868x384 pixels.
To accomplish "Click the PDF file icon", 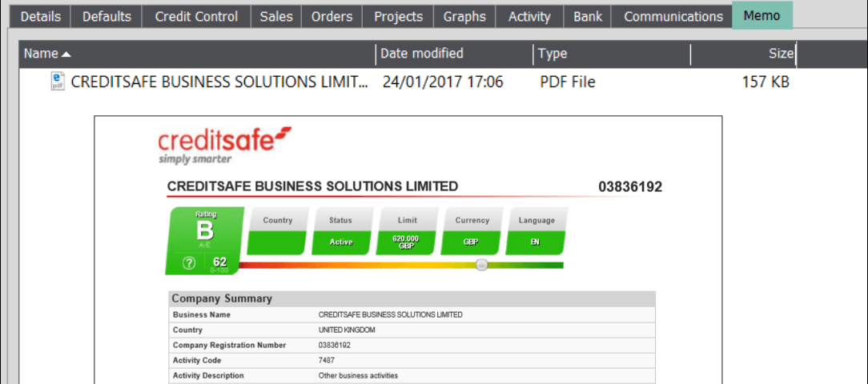I will point(57,82).
